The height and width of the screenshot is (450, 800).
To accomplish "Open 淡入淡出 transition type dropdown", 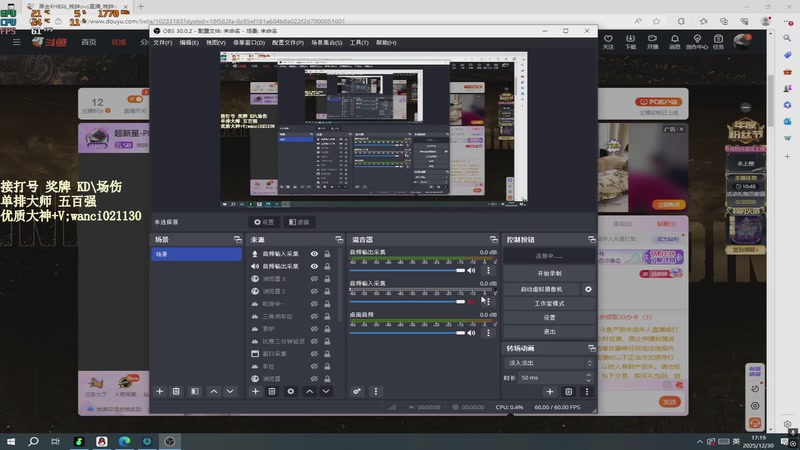I will click(x=549, y=363).
